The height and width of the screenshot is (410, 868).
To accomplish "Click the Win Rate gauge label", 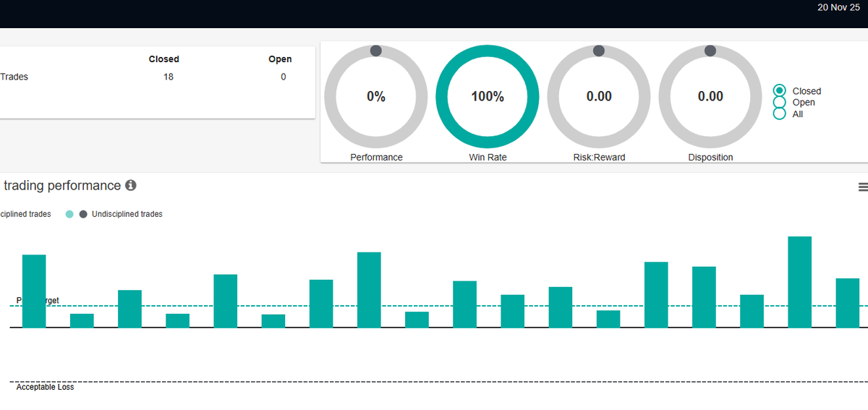I will point(488,157).
